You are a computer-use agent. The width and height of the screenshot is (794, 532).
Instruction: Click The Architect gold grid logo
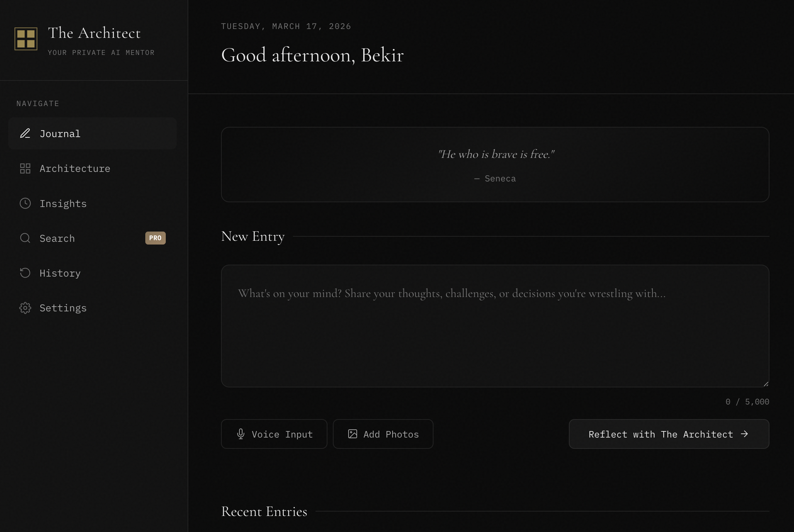click(26, 39)
